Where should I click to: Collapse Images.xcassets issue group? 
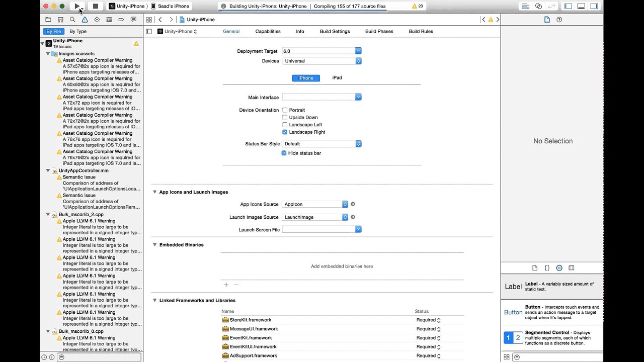[48, 54]
